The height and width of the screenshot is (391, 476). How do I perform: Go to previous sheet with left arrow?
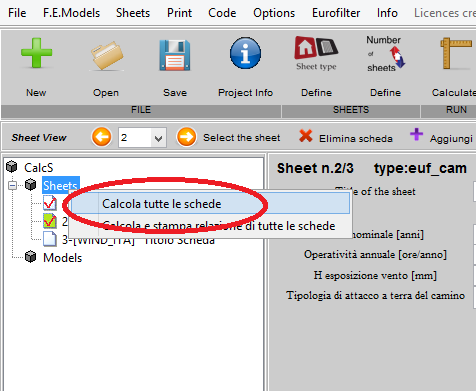tap(101, 137)
